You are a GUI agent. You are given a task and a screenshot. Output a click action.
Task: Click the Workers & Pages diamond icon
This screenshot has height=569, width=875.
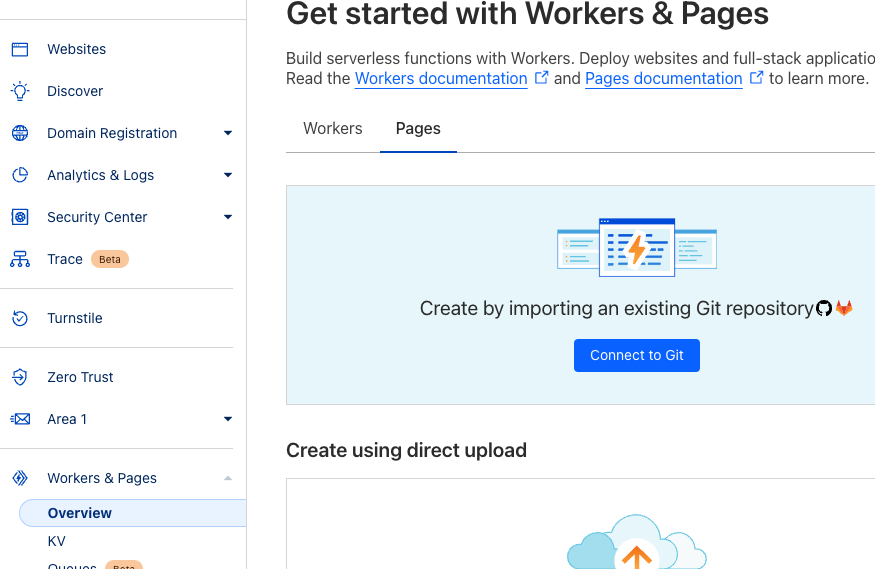(20, 478)
